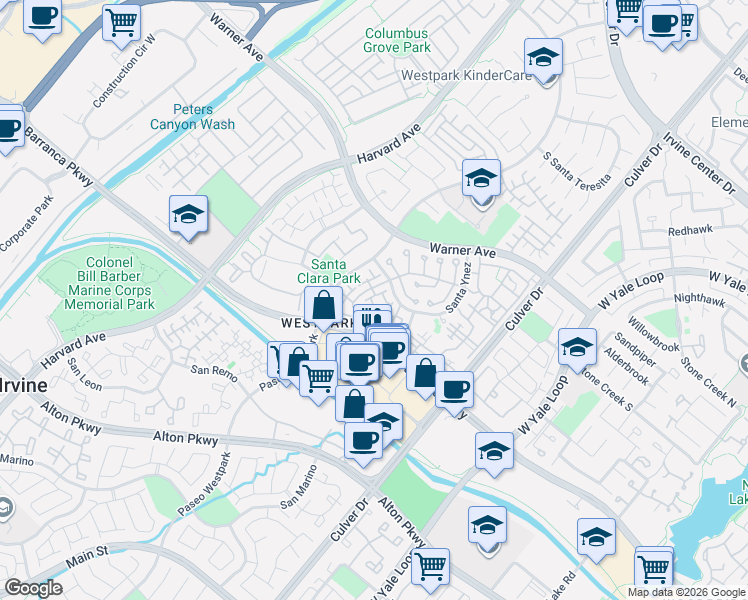Select the Sandpiper street label
This screenshot has width=748, height=600.
click(634, 350)
